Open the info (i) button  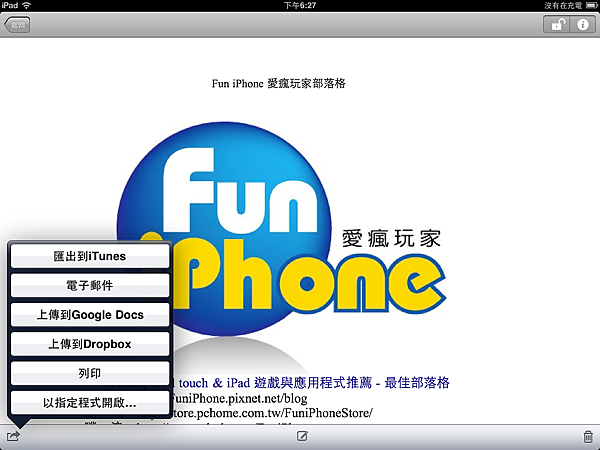coord(582,25)
